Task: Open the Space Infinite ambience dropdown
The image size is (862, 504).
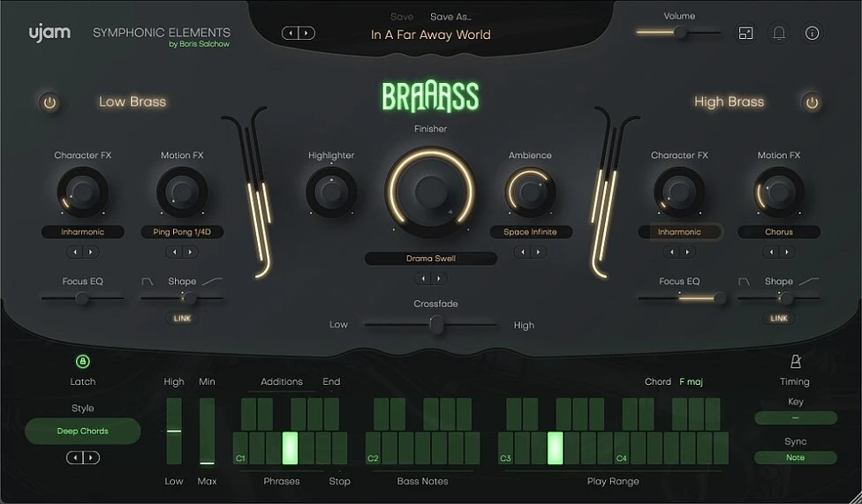Action: [530, 232]
